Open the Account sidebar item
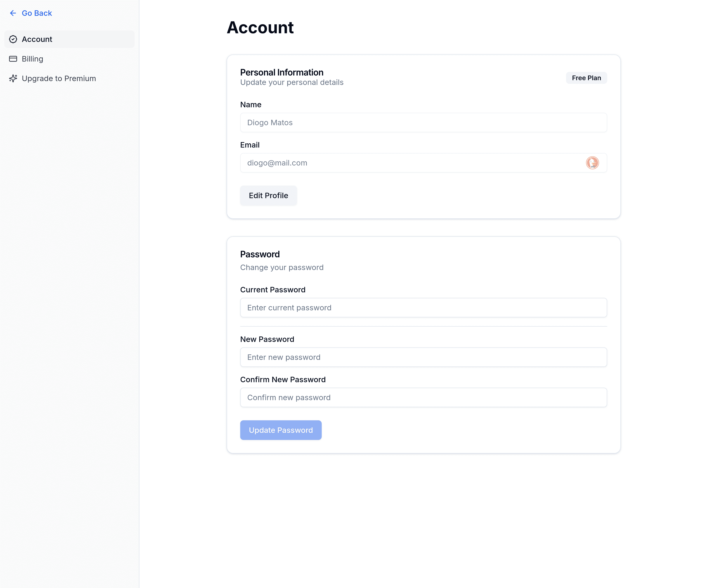 [x=69, y=39]
